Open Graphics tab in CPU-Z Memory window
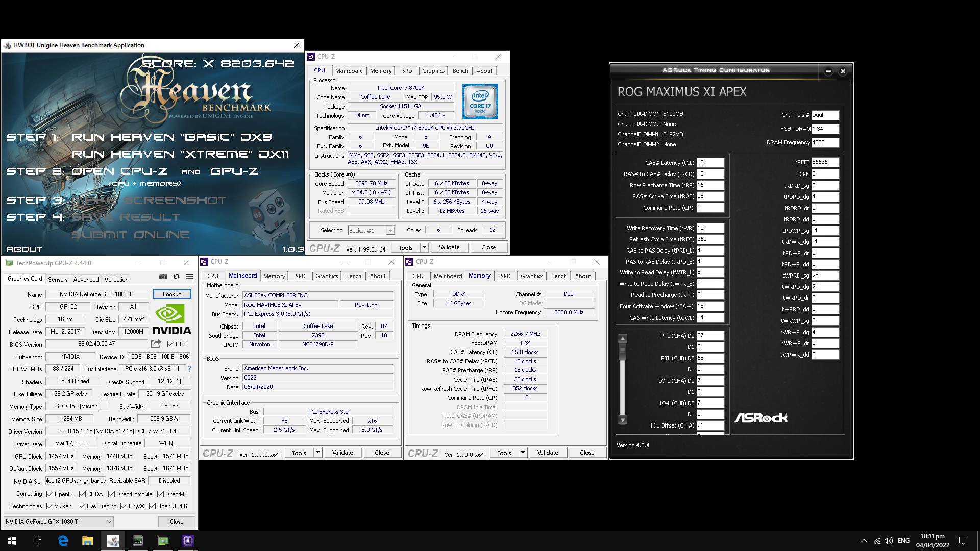 [532, 276]
